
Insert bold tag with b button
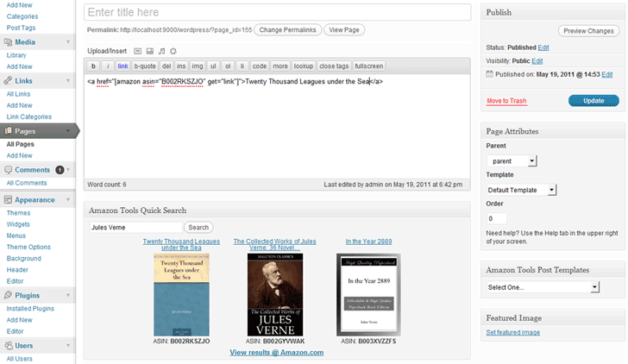pyautogui.click(x=93, y=66)
